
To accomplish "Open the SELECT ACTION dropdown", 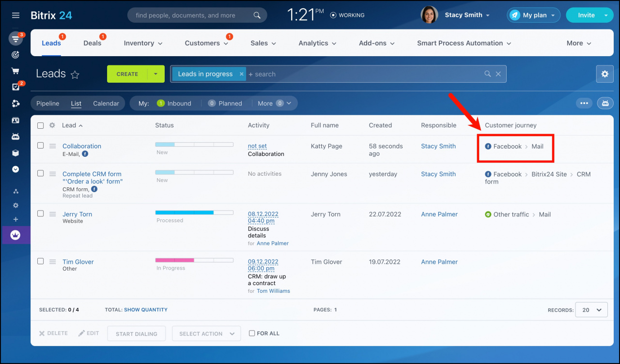I will pyautogui.click(x=206, y=334).
